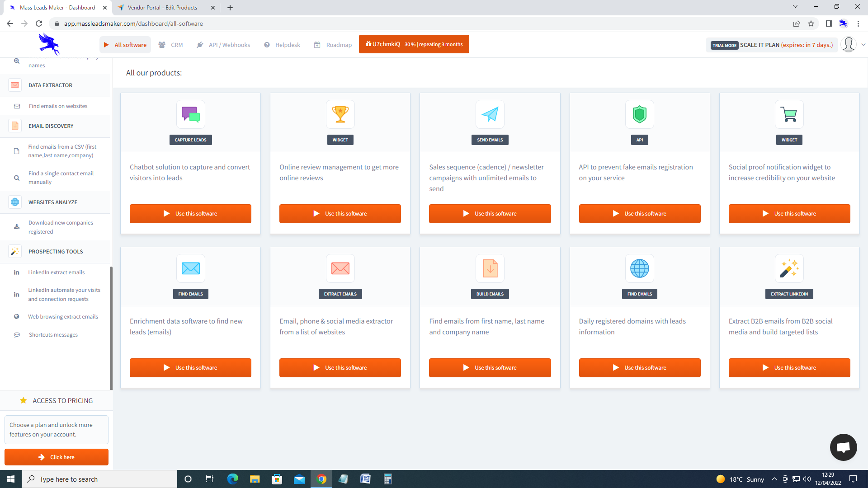Select the LinkedIn extract emails icon
Screen dimensions: 868x488
[16, 272]
